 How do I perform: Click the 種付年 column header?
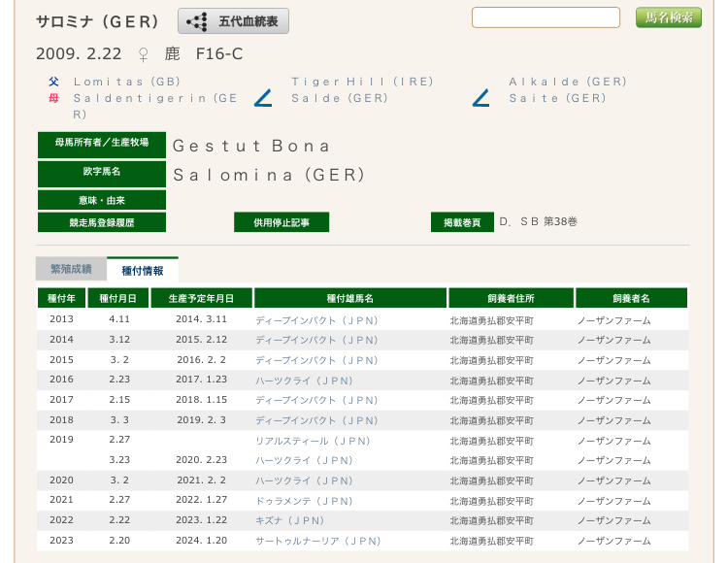click(x=61, y=298)
